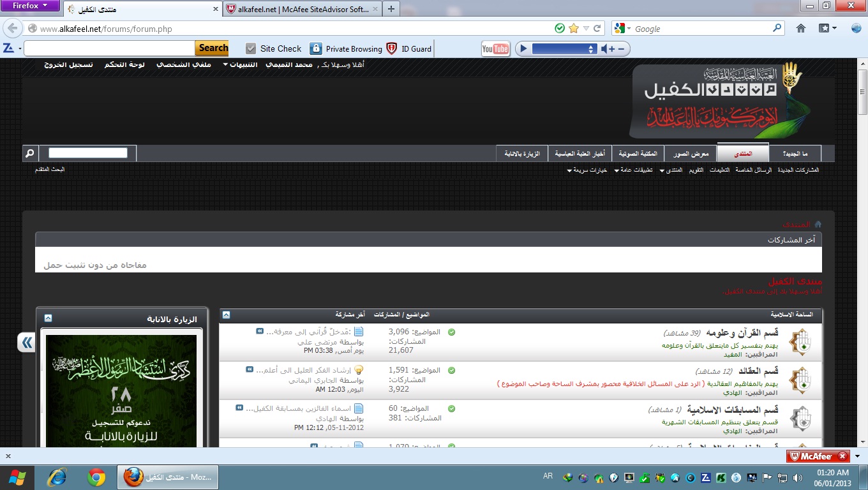
Task: Click the tray speaker volume icon
Action: (x=797, y=477)
